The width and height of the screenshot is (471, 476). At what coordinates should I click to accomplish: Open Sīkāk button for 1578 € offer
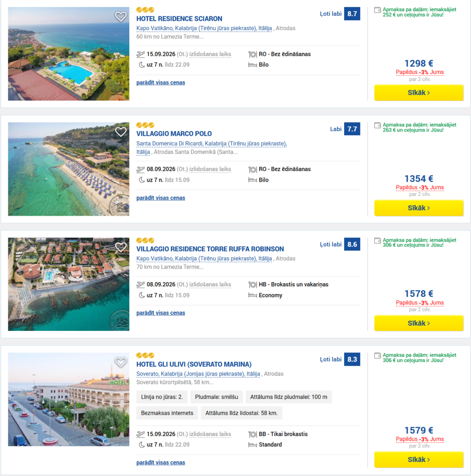419,324
